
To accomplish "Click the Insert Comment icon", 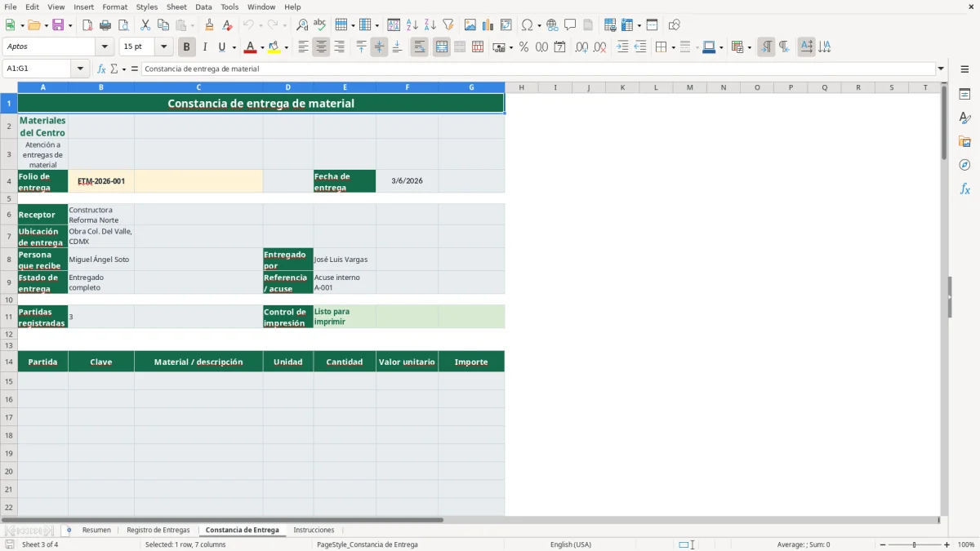I will (x=570, y=25).
